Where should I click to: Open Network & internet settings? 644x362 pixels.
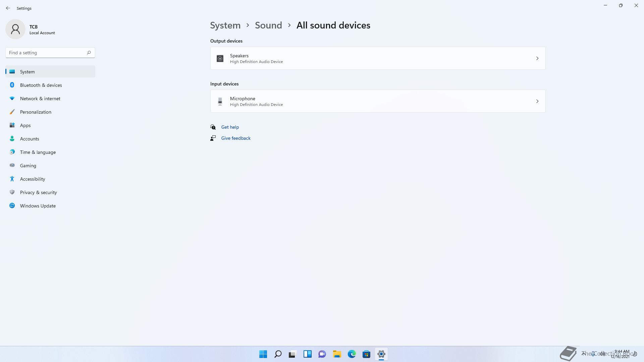tap(50, 99)
